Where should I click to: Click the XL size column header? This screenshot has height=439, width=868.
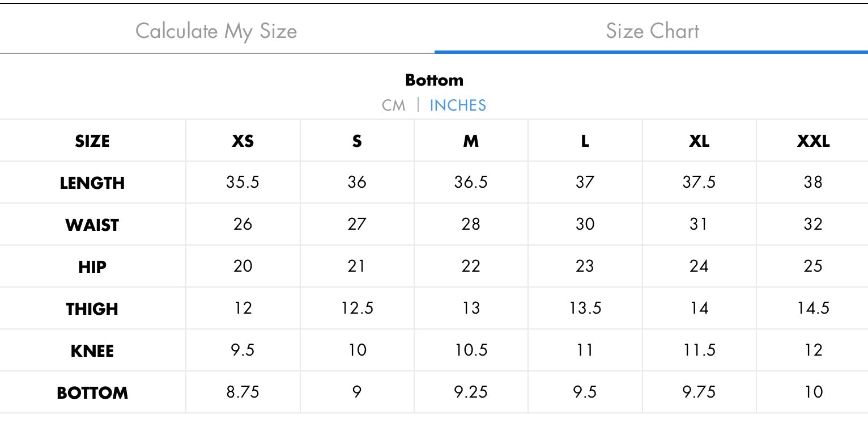coord(699,141)
